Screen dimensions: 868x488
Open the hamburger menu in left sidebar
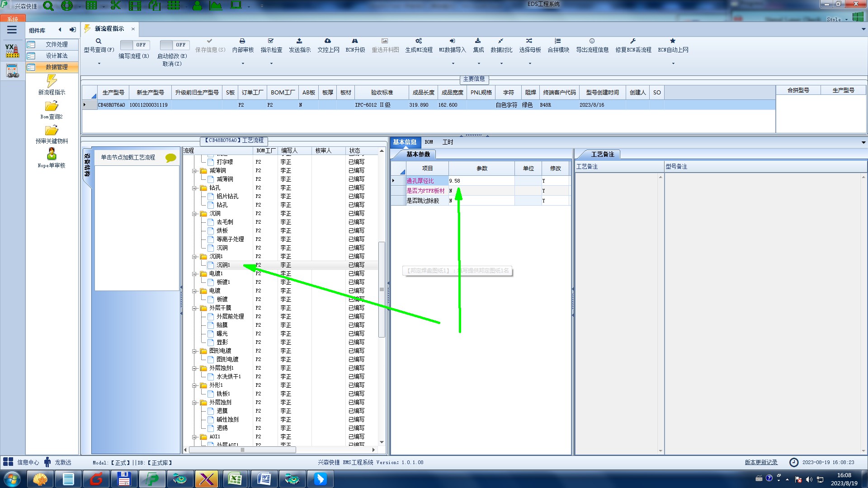tap(12, 30)
